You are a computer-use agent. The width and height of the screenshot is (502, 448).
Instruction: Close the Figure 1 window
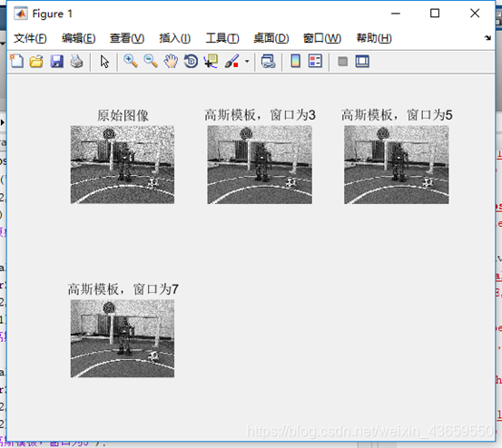pyautogui.click(x=475, y=14)
